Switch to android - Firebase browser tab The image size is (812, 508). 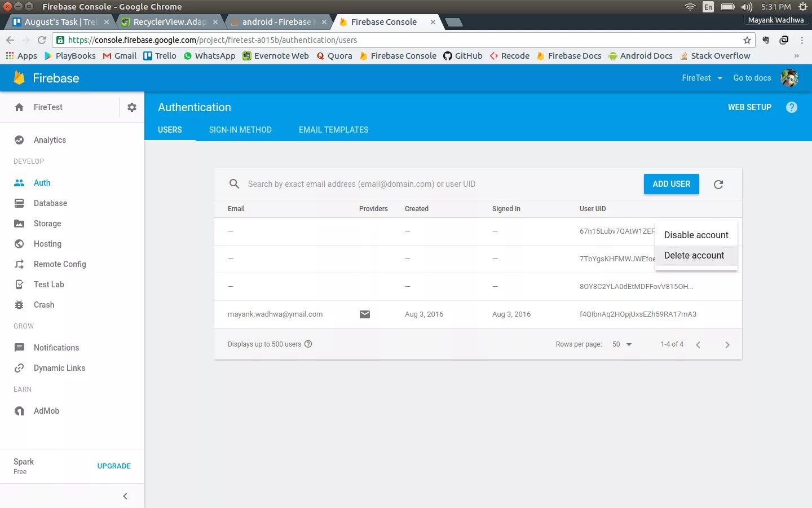coord(279,22)
